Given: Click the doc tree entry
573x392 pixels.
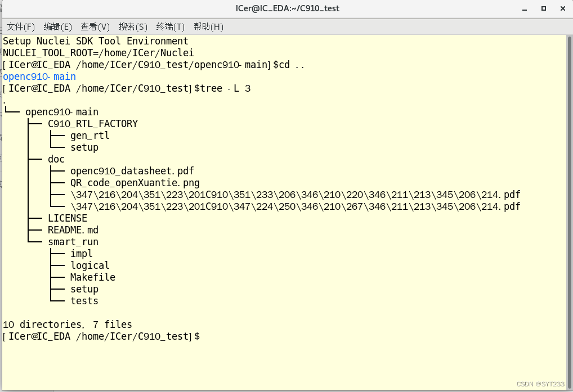Looking at the screenshot, I should pos(56,159).
